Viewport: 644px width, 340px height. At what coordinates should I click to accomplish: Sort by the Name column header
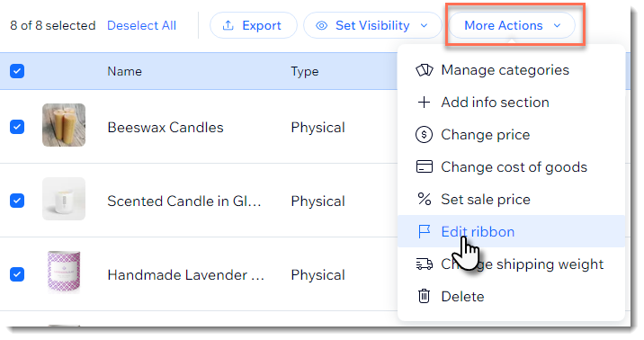124,71
